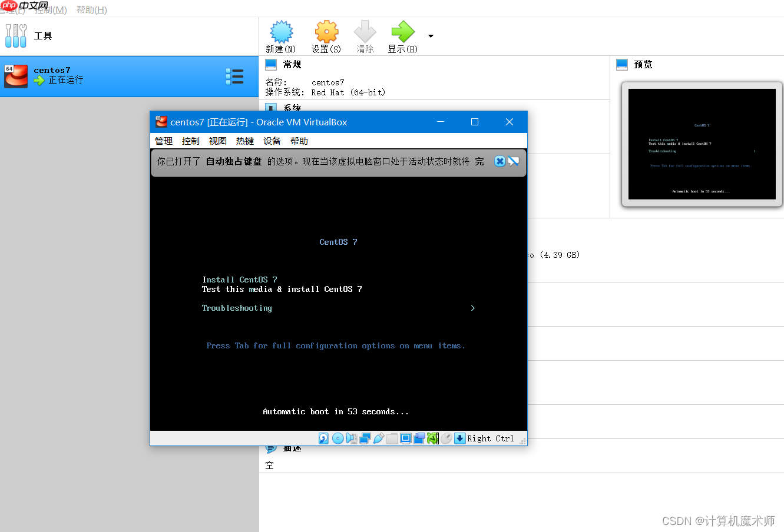The height and width of the screenshot is (532, 784).
Task: Click the shared folders icon in status bar
Action: 392,438
